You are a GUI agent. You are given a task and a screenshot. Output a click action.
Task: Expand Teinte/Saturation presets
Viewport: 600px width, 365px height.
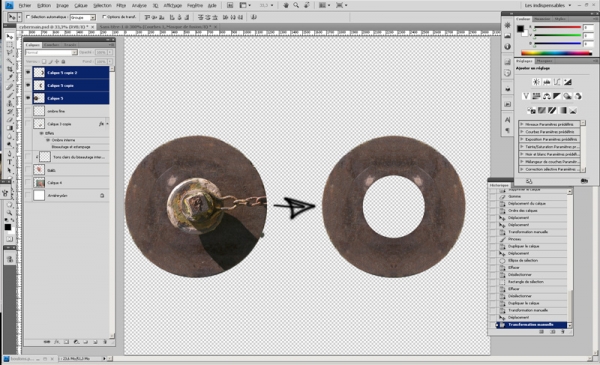click(522, 147)
